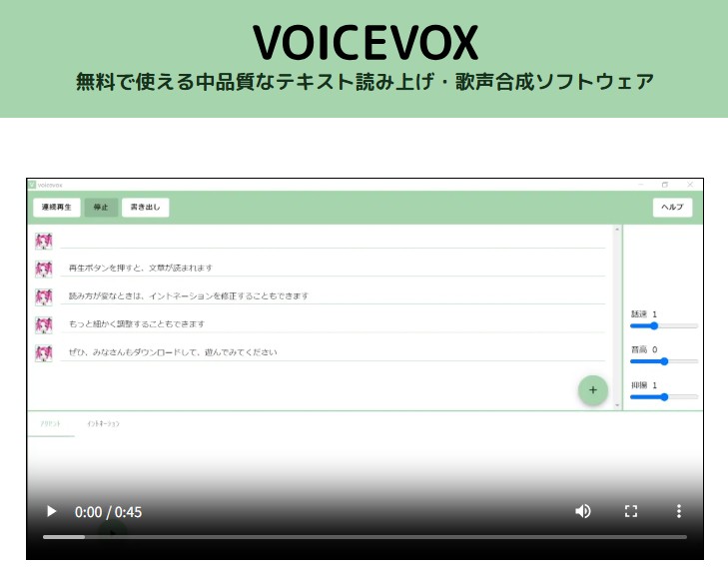728x569 pixels.
Task: Minimize the voicevox app window
Action: click(x=641, y=185)
